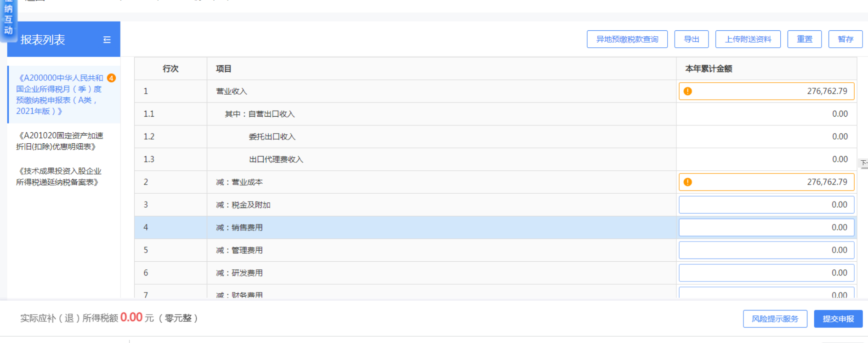The image size is (868, 343).
Task: Click the orange badge showing 4 errors
Action: [x=111, y=78]
